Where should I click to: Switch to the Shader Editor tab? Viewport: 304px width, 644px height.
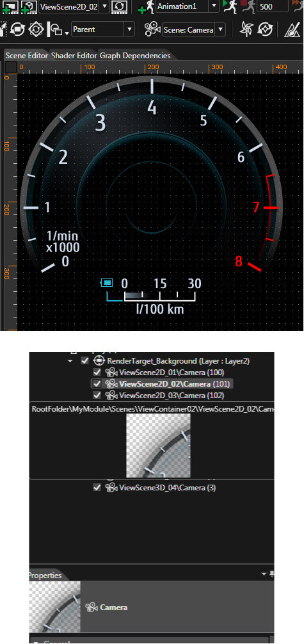pyautogui.click(x=74, y=56)
